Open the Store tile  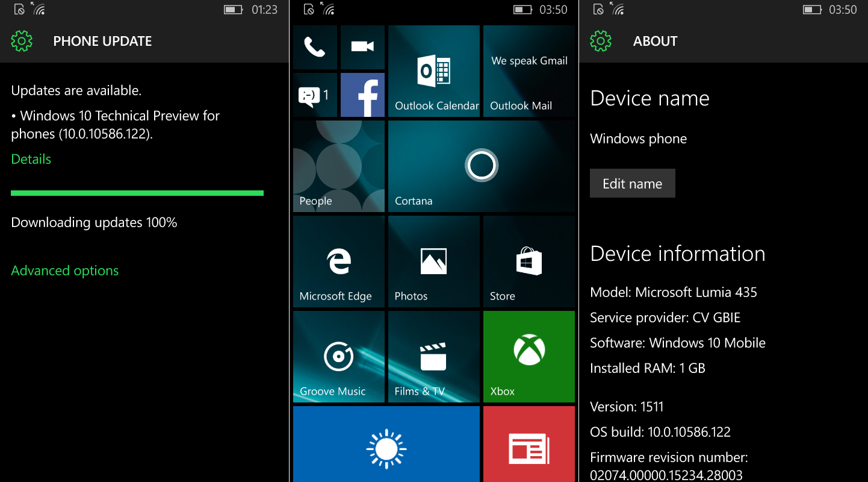529,261
